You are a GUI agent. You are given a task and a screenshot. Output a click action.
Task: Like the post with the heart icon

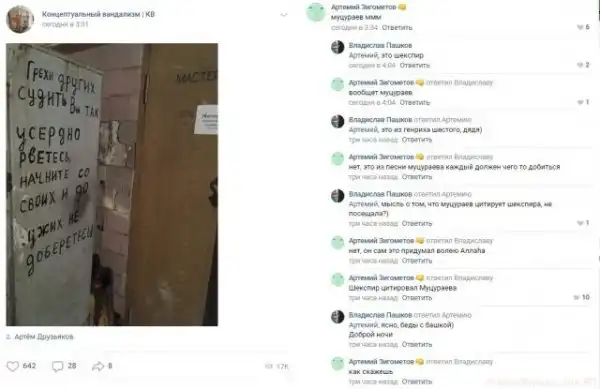13,366
